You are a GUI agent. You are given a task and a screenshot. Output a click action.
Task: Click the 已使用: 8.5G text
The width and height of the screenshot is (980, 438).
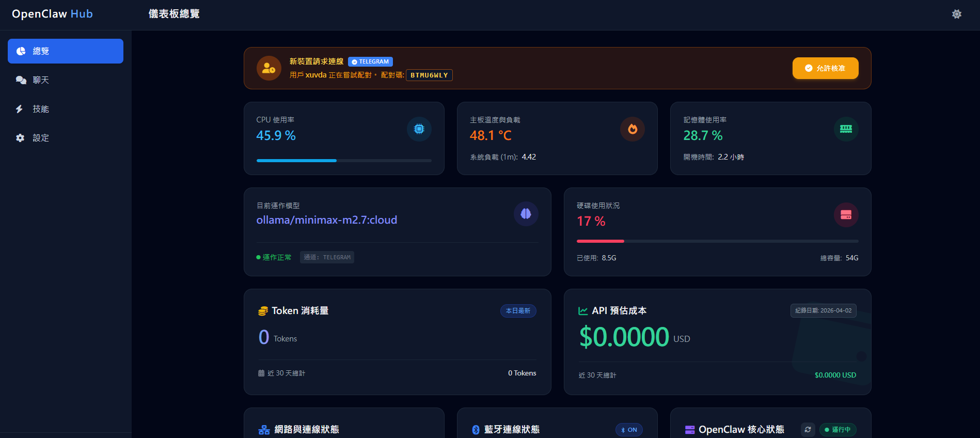(x=596, y=258)
